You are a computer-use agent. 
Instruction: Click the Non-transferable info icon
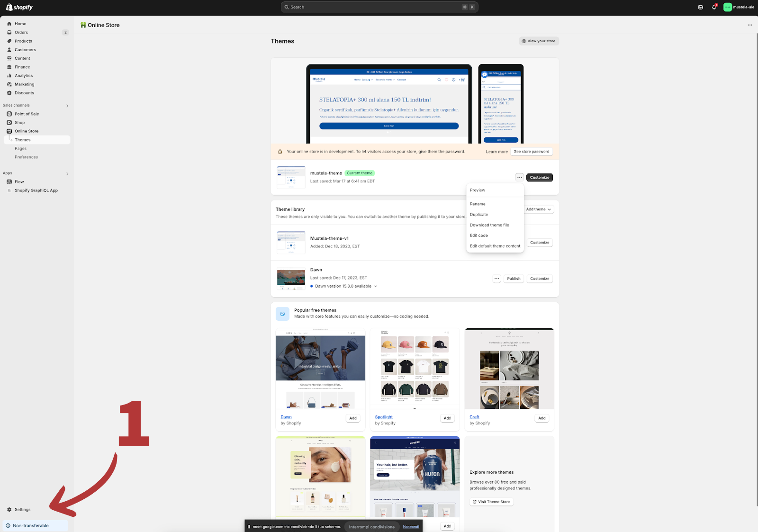[x=8, y=526]
